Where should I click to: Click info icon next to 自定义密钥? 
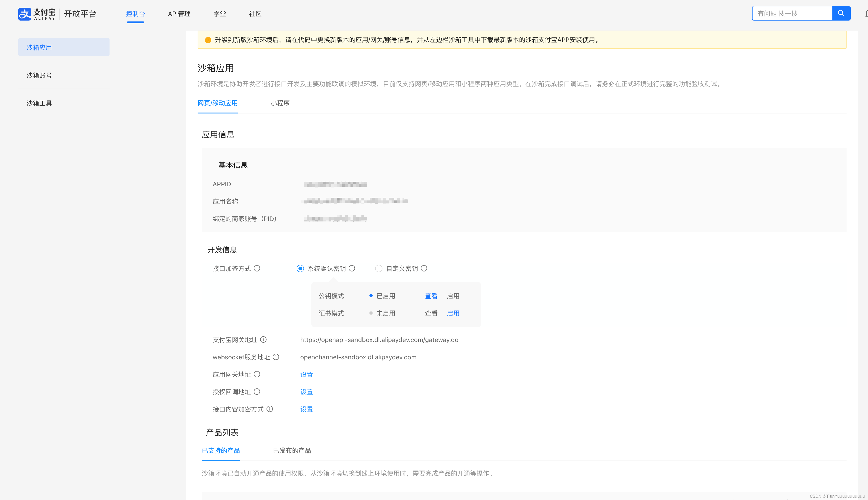tap(424, 268)
